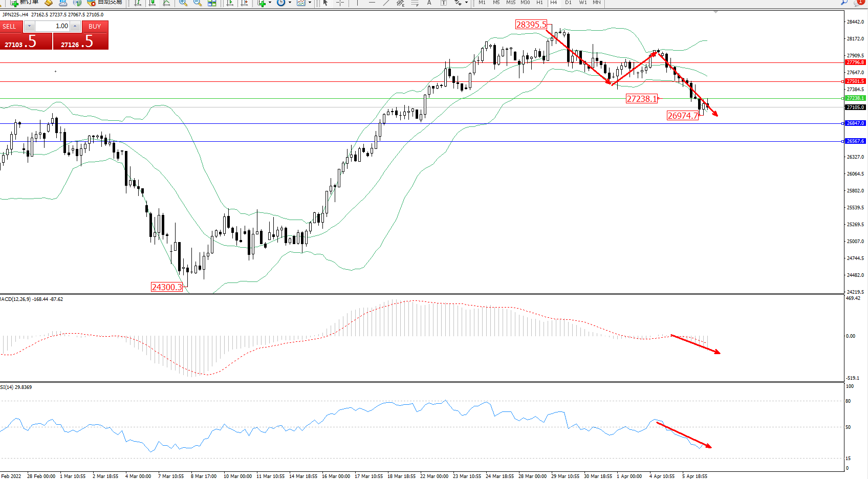The width and height of the screenshot is (868, 479).
Task: Toggle the chart auto-scroll icon
Action: (x=230, y=3)
